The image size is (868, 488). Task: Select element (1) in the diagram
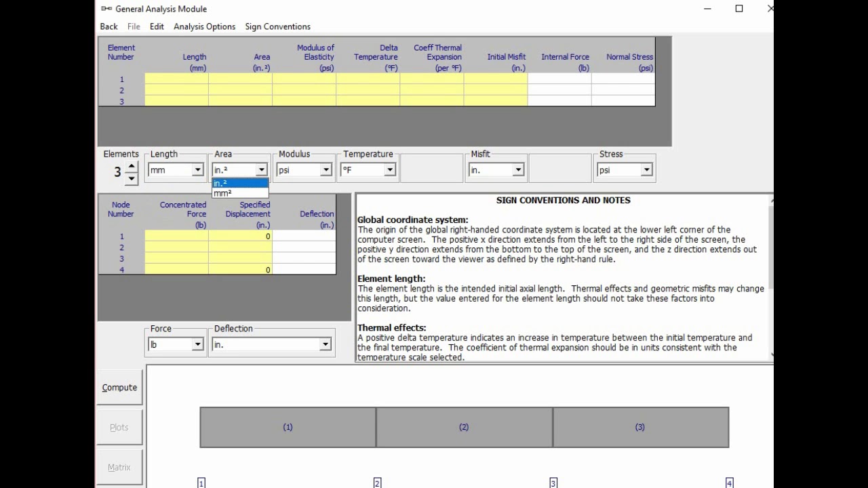(288, 427)
